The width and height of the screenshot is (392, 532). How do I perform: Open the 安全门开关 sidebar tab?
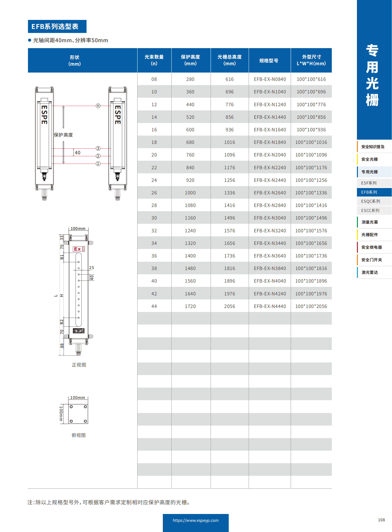(x=374, y=260)
